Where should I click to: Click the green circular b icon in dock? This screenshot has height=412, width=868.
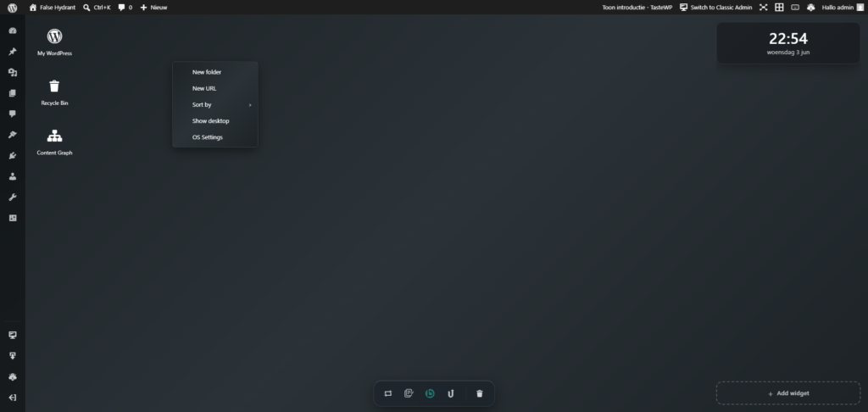point(430,393)
